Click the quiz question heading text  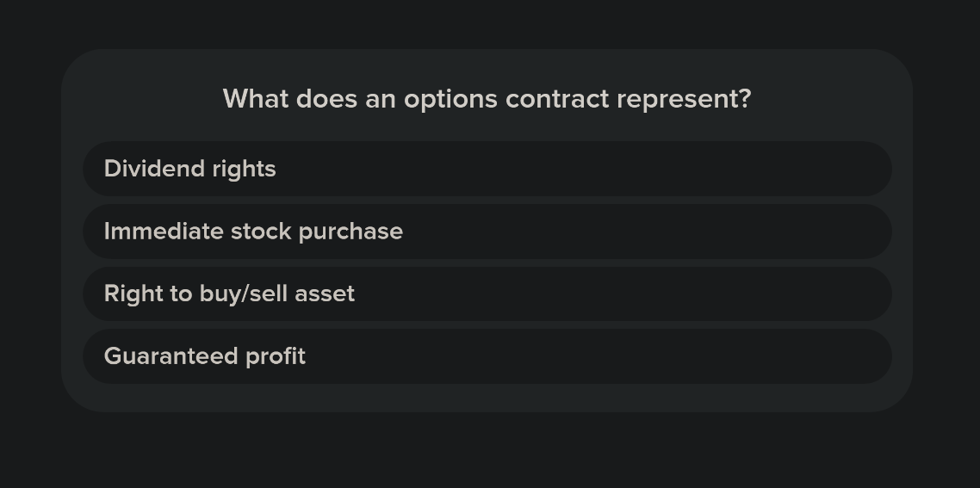point(487,99)
